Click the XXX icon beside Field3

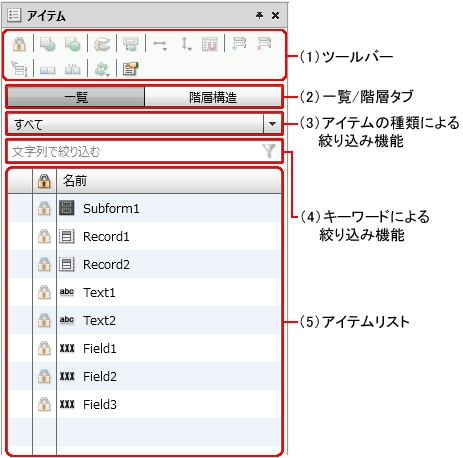click(x=67, y=404)
